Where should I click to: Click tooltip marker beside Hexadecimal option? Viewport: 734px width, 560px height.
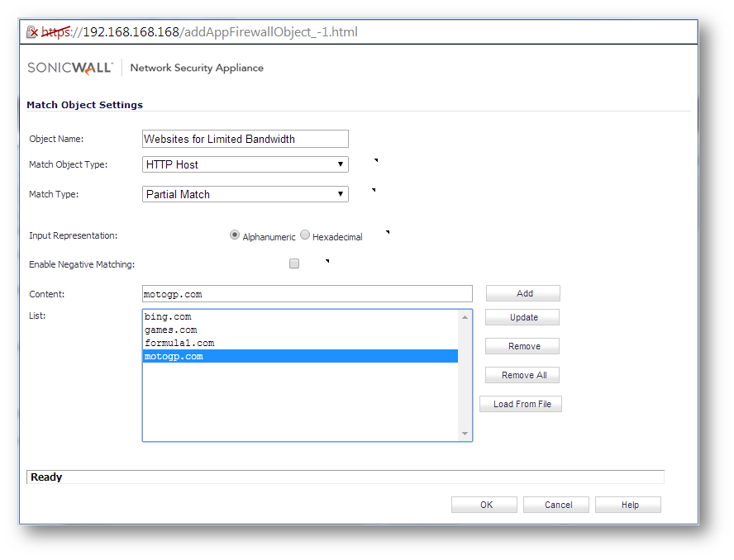click(388, 231)
